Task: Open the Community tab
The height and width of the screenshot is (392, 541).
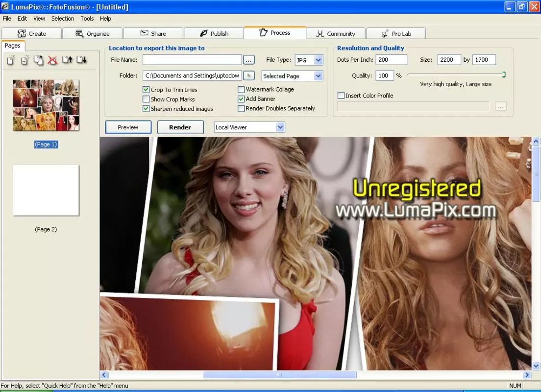Action: point(336,33)
